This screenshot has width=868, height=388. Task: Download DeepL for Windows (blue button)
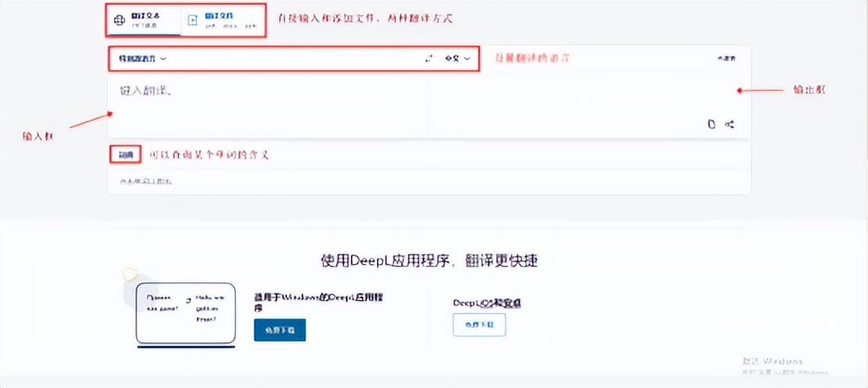coord(280,330)
